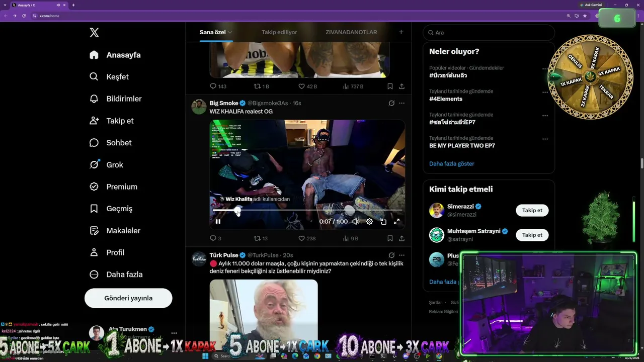The height and width of the screenshot is (362, 644).
Task: Open Makaleler articles
Action: click(x=115, y=230)
